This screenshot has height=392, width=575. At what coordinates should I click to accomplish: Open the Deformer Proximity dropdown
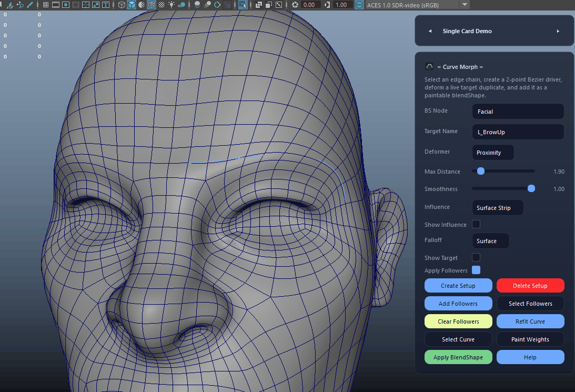pos(493,153)
